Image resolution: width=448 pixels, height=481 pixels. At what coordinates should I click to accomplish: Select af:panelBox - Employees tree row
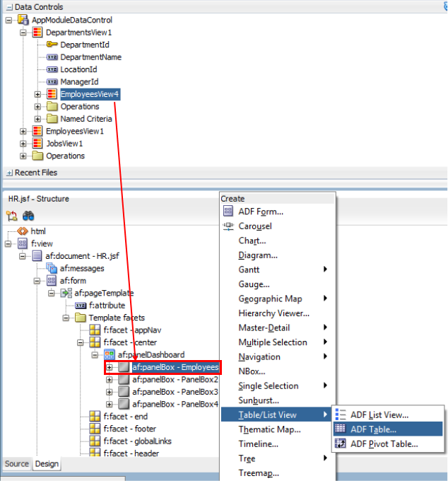click(175, 367)
